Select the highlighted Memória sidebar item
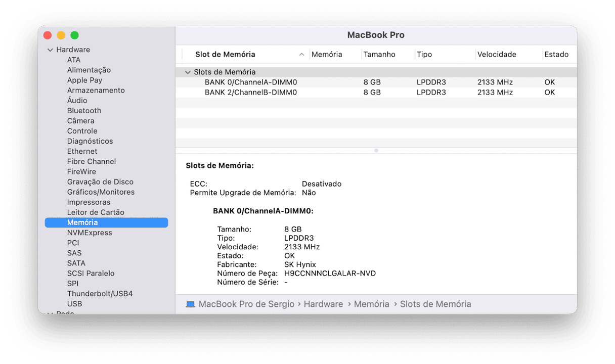Screen dimensions: 615x364 tap(106, 222)
